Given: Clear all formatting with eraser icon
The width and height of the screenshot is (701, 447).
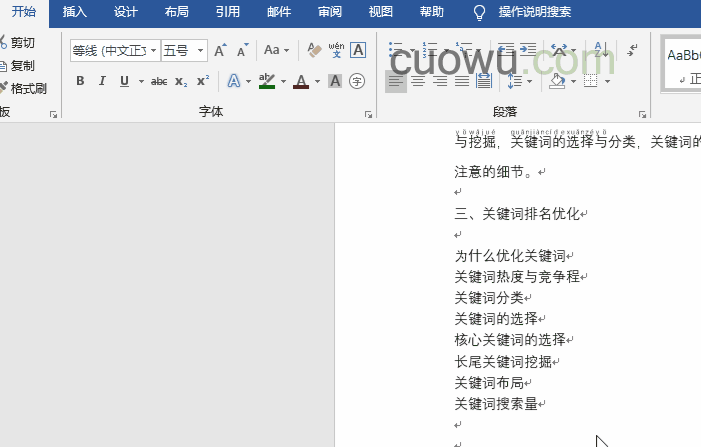Looking at the screenshot, I should coord(314,50).
